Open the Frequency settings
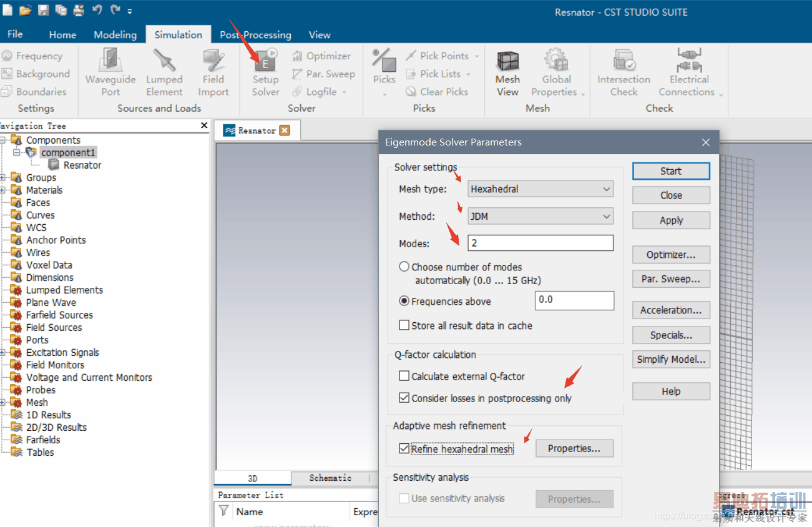 32,56
